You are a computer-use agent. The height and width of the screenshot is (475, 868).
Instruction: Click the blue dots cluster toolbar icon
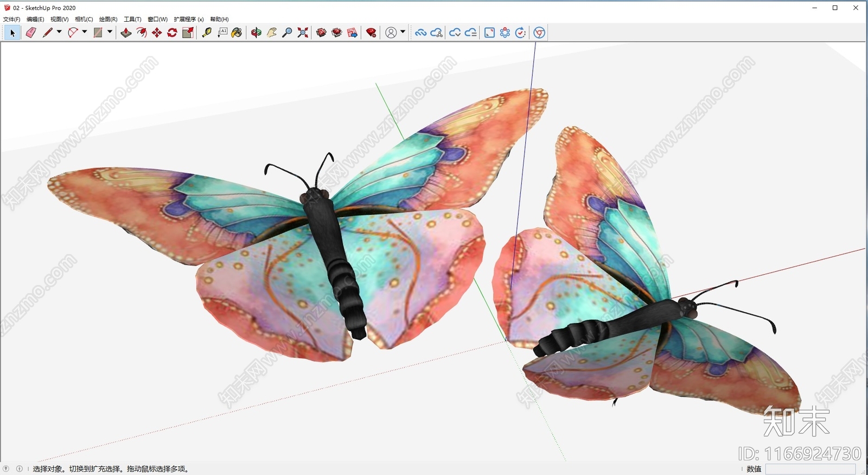point(505,33)
